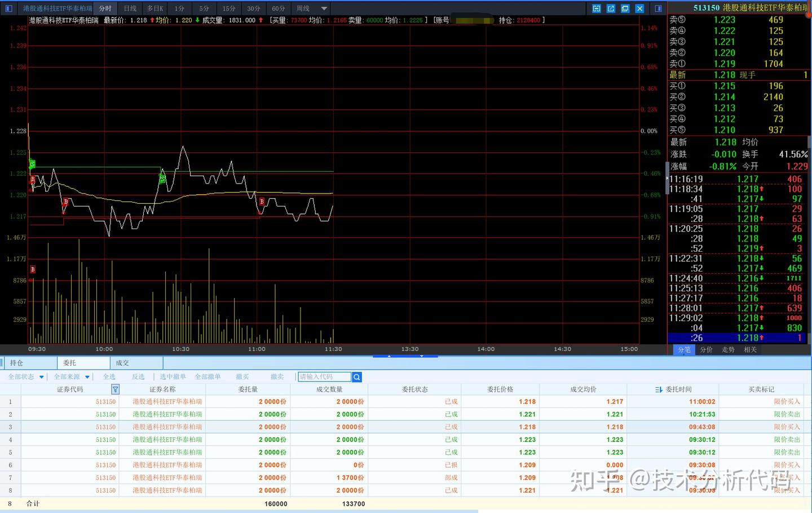
Task: Click the 买① bid price 1.215
Action: [725, 86]
